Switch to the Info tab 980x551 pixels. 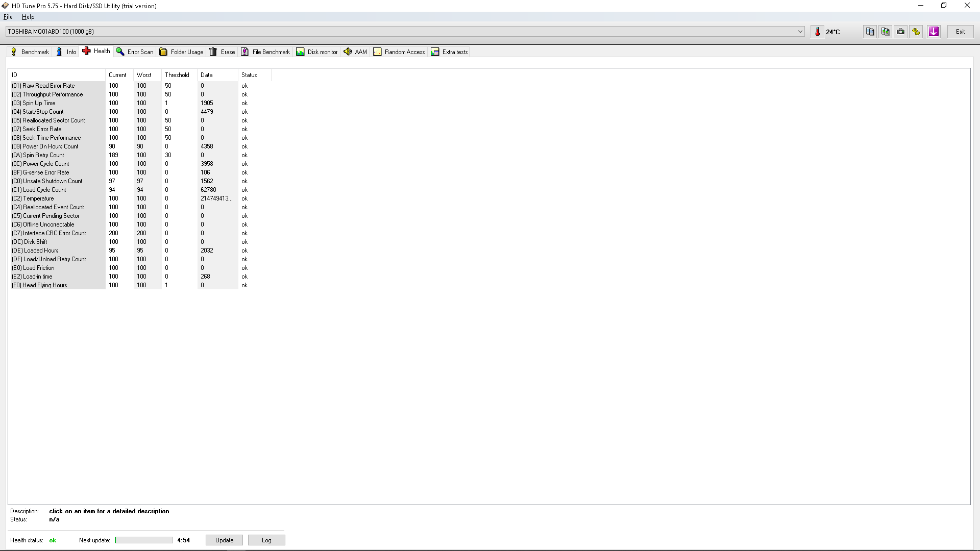point(66,52)
